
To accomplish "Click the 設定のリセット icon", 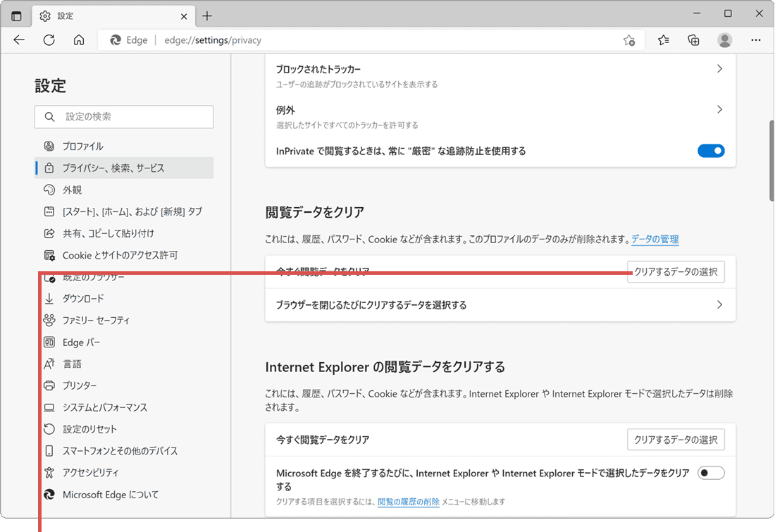I will pyautogui.click(x=49, y=428).
